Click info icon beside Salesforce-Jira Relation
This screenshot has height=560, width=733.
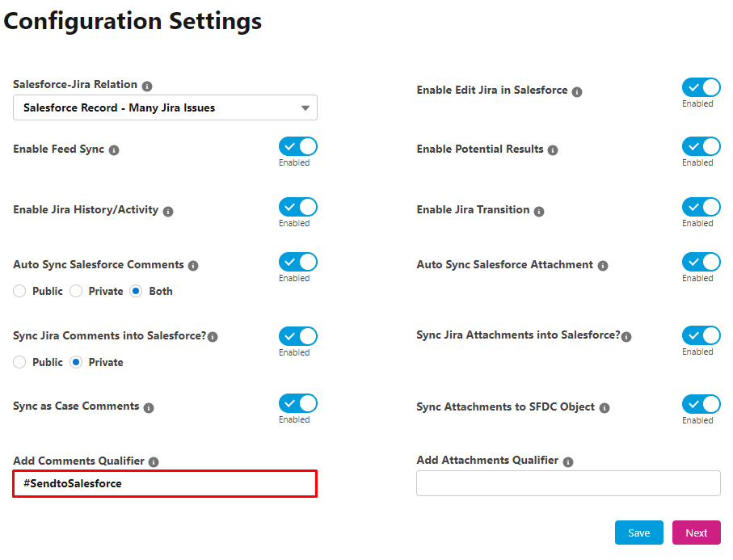(147, 86)
